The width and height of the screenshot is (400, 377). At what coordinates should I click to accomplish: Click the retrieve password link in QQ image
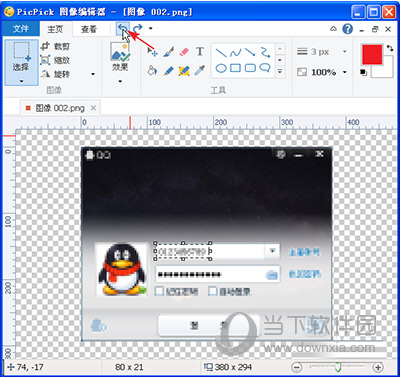[x=304, y=274]
